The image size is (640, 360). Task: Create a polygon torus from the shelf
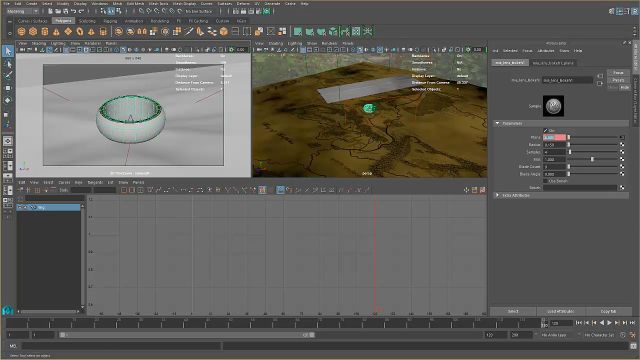[80, 31]
